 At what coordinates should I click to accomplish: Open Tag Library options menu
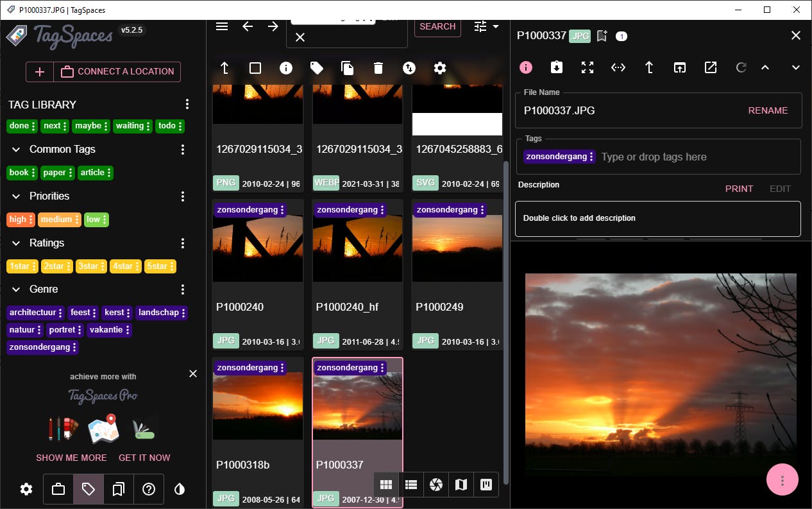pos(187,104)
